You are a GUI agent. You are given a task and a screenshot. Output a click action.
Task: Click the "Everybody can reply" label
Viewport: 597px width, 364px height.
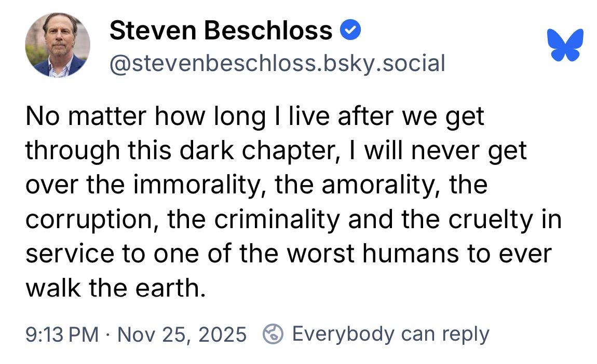pos(390,334)
